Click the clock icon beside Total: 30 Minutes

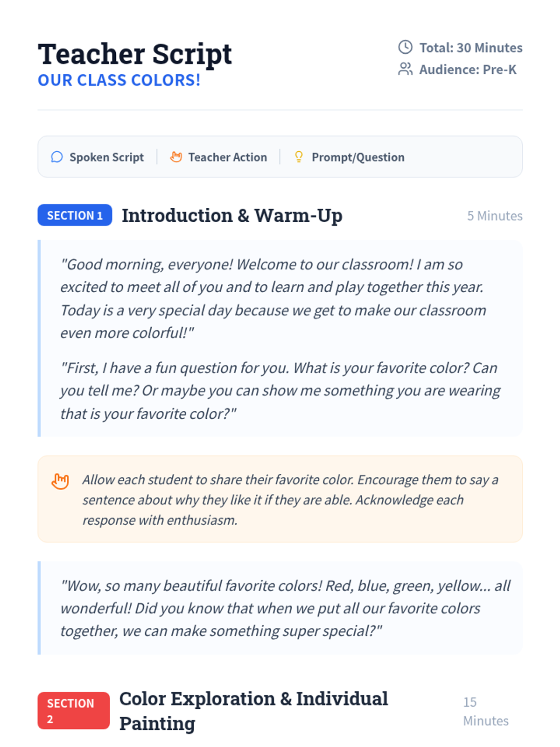pyautogui.click(x=405, y=47)
